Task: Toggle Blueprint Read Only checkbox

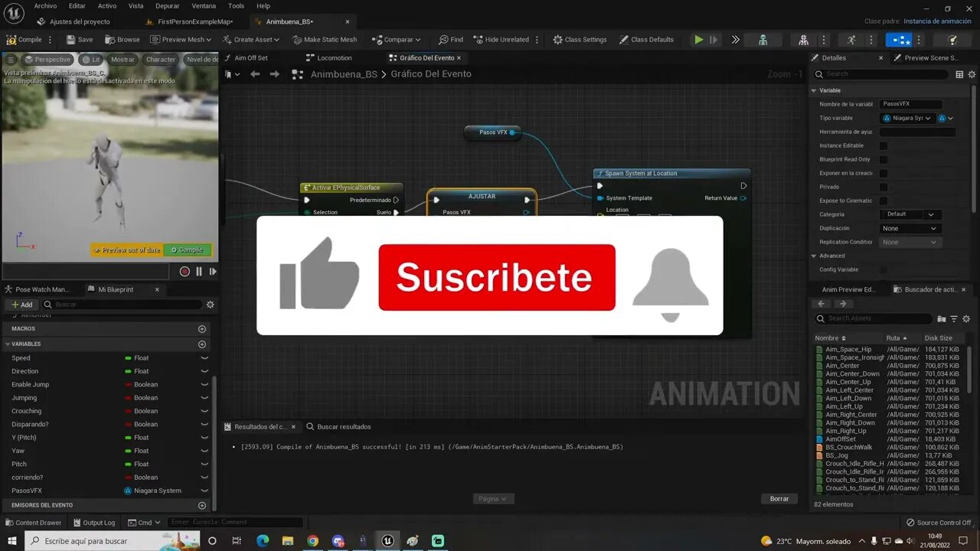Action: pos(884,159)
